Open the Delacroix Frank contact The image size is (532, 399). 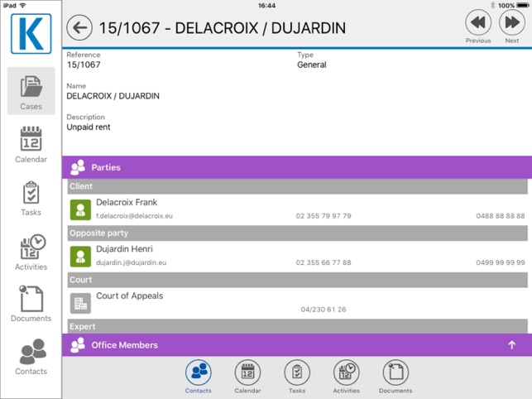298,209
